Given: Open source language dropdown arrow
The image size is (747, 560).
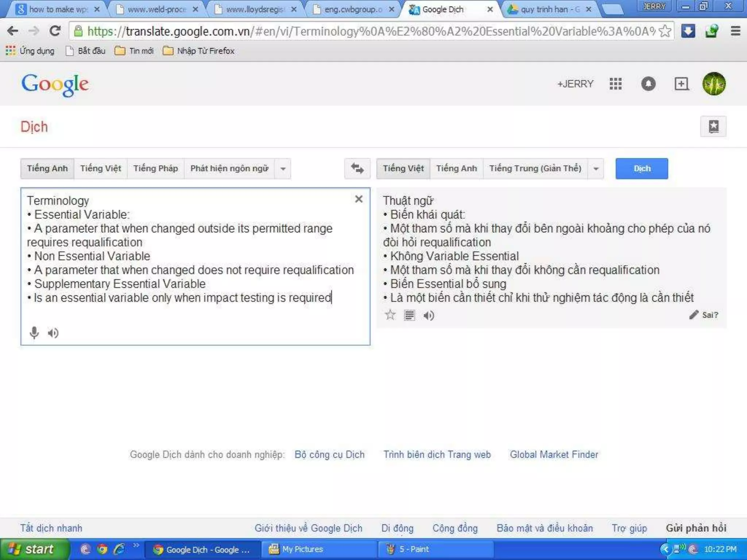Looking at the screenshot, I should tap(283, 169).
